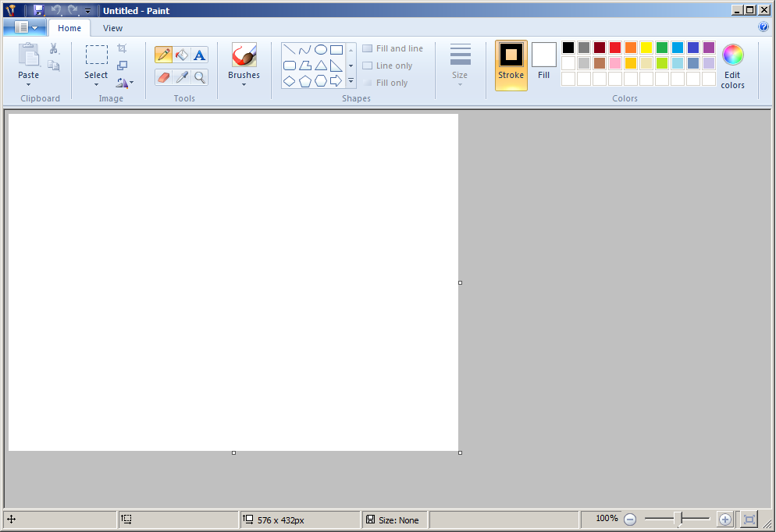Open the Paint application menu button
This screenshot has height=532, width=776.
pos(24,28)
